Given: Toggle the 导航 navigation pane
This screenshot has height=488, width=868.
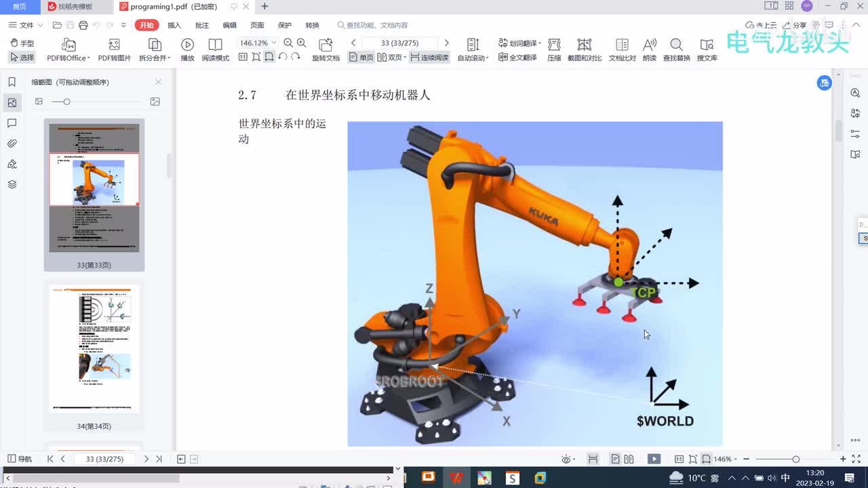Looking at the screenshot, I should (19, 459).
